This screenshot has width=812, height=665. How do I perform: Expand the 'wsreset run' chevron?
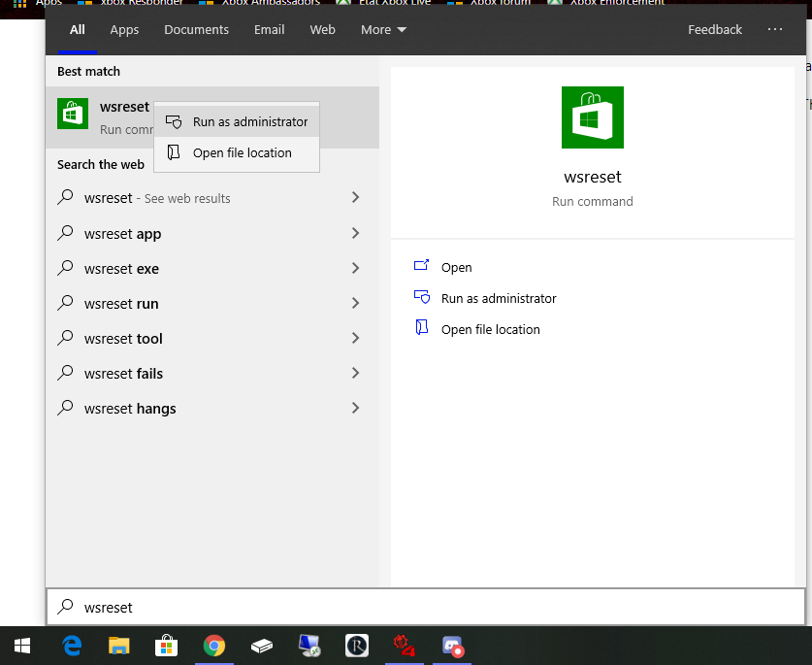point(355,303)
